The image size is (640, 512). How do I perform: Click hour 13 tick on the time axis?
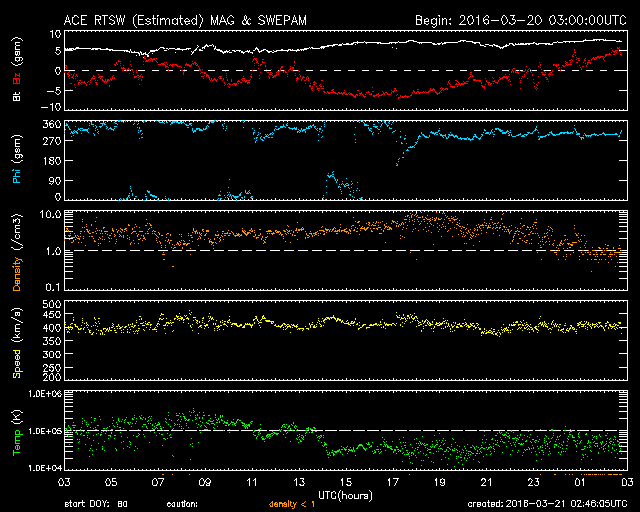coord(299,482)
